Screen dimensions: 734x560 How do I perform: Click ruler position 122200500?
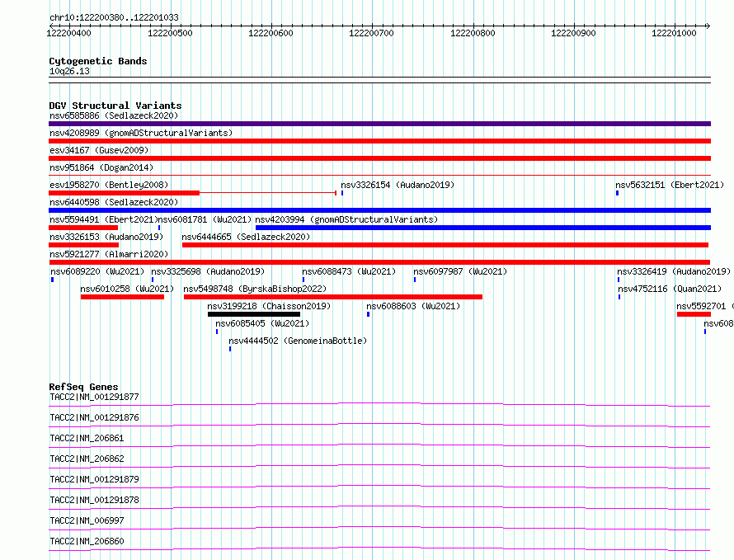pyautogui.click(x=170, y=33)
